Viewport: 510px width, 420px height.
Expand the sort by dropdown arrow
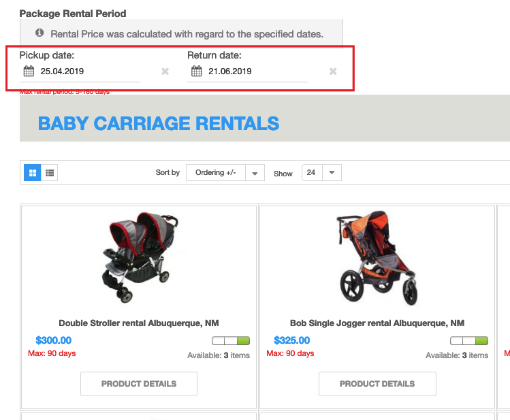[x=255, y=173]
